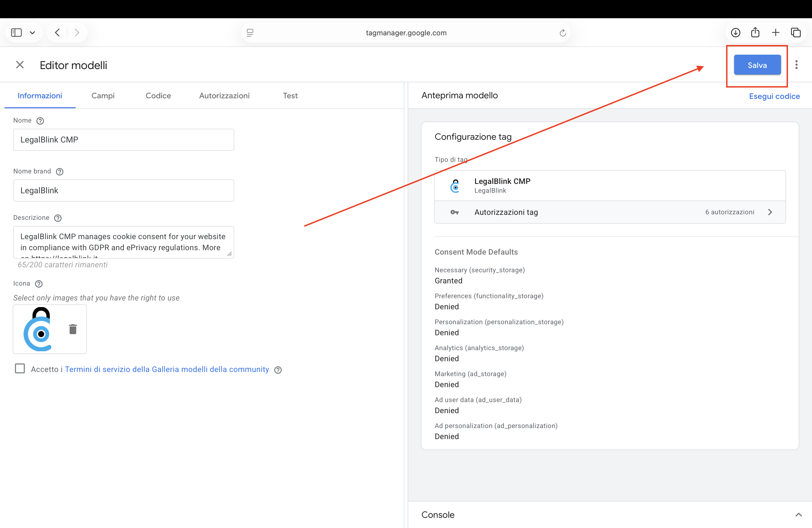Image resolution: width=812 pixels, height=528 pixels.
Task: Close the Editor modelli with X icon
Action: (20, 65)
